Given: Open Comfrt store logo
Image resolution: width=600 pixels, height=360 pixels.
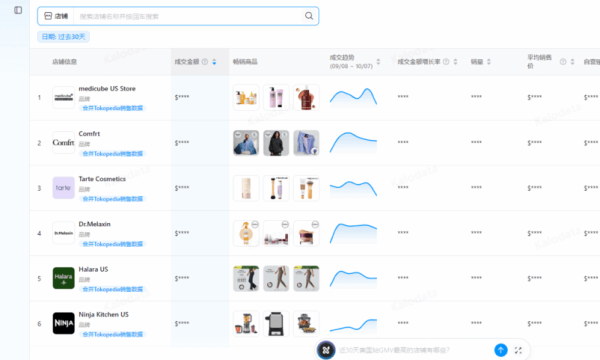Looking at the screenshot, I should point(64,143).
